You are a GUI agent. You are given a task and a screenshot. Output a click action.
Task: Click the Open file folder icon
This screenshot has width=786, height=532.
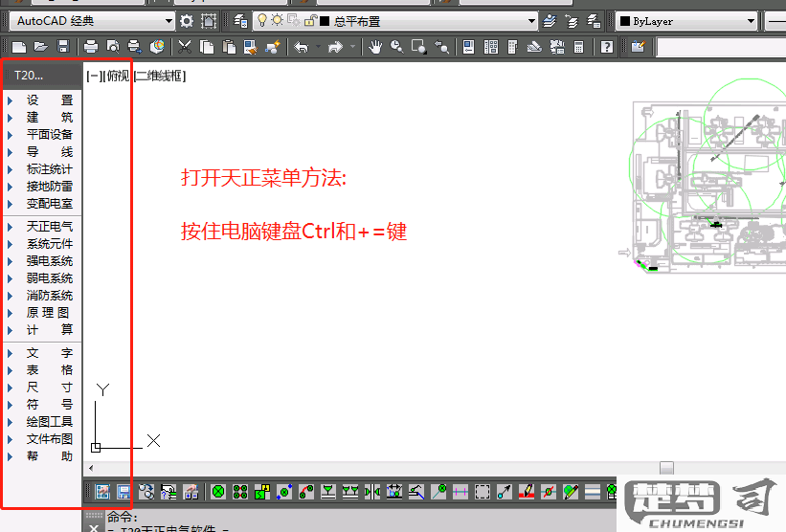tap(40, 47)
